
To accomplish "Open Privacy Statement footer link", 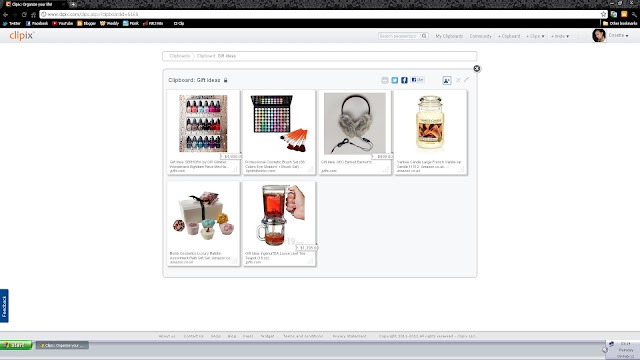I will point(349,336).
